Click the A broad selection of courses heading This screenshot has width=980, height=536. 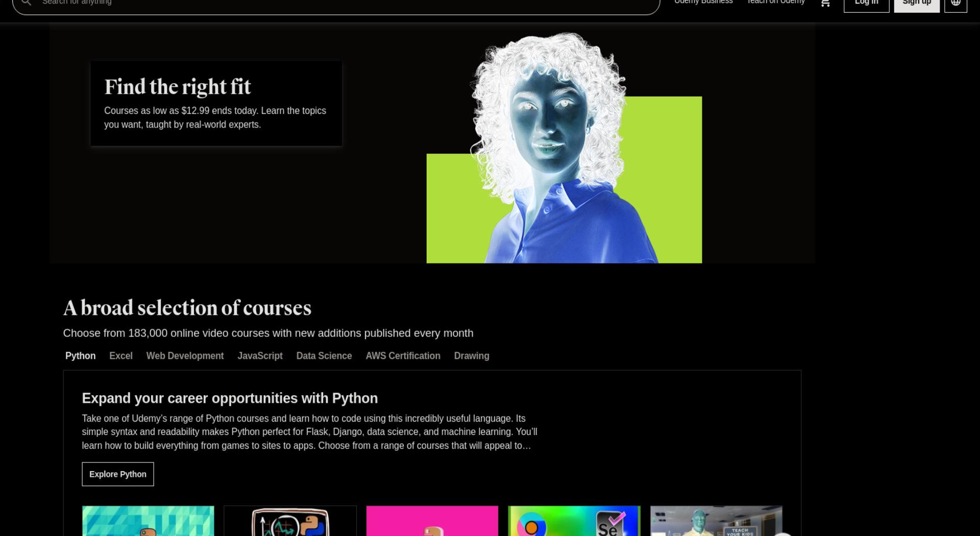coord(187,308)
